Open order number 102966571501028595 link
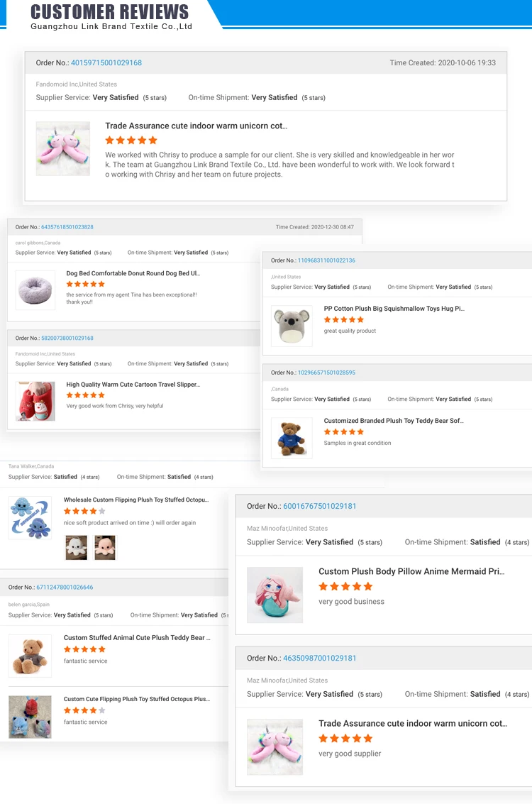 point(326,373)
